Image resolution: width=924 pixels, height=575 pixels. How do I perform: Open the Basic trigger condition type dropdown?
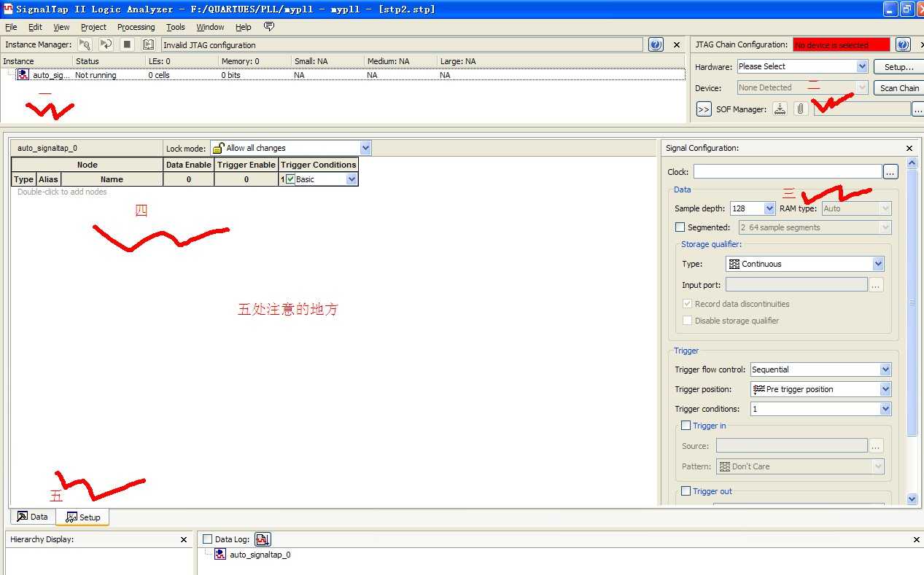point(352,179)
